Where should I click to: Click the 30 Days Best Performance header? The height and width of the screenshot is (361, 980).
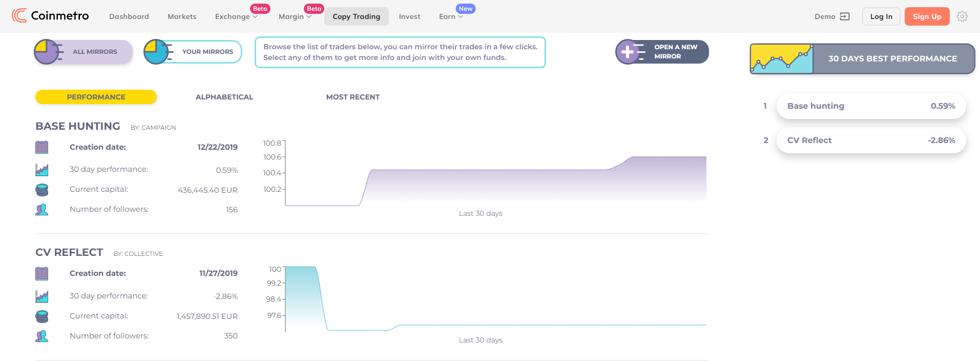(x=863, y=59)
